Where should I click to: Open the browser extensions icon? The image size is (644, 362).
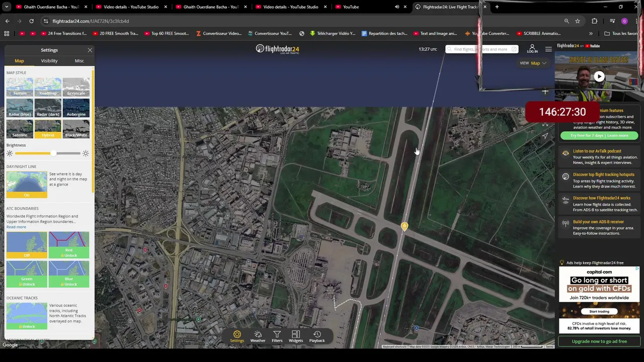coord(594,21)
